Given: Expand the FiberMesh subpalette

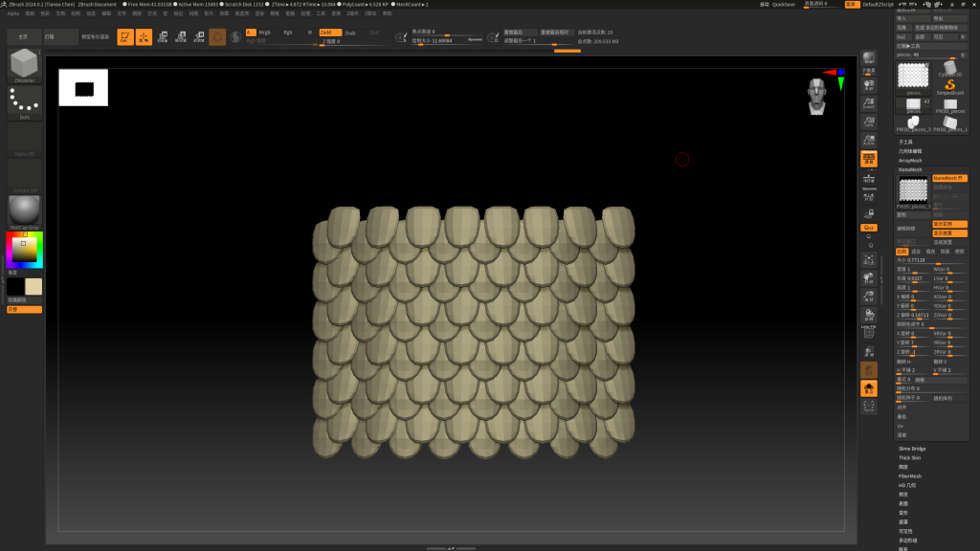Looking at the screenshot, I should [909, 475].
